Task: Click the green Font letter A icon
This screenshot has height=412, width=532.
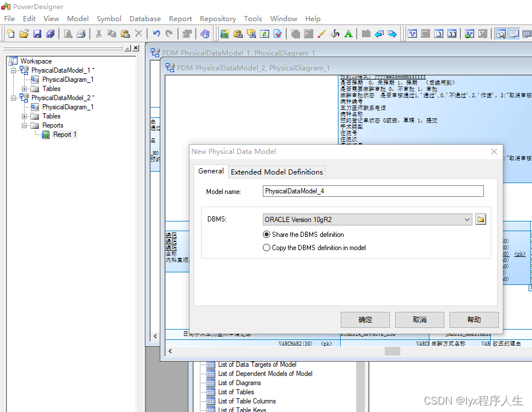Action: 348,34
